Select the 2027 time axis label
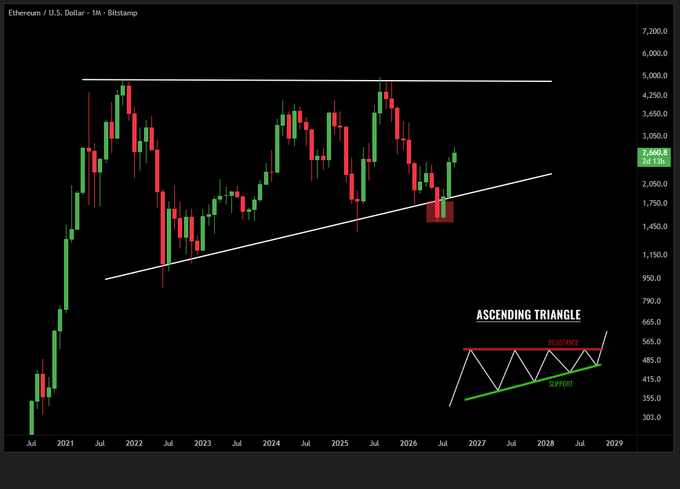Image resolution: width=680 pixels, height=489 pixels. pyautogui.click(x=477, y=443)
